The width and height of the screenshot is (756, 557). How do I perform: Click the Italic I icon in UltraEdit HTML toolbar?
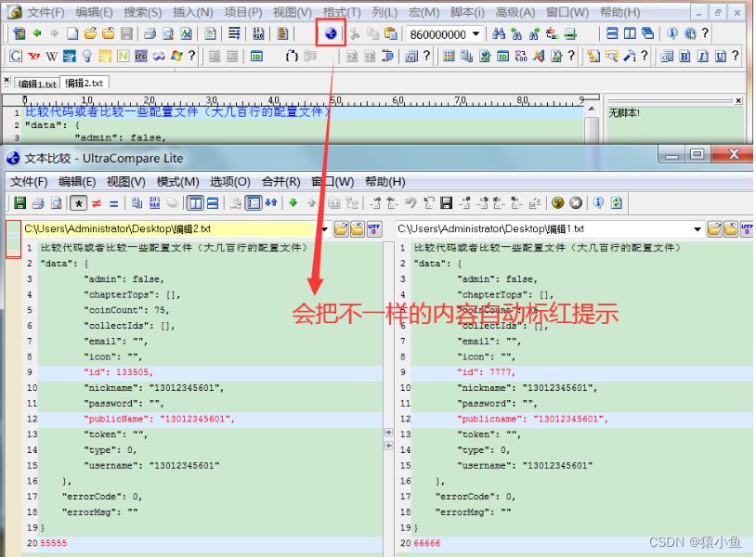tap(702, 56)
